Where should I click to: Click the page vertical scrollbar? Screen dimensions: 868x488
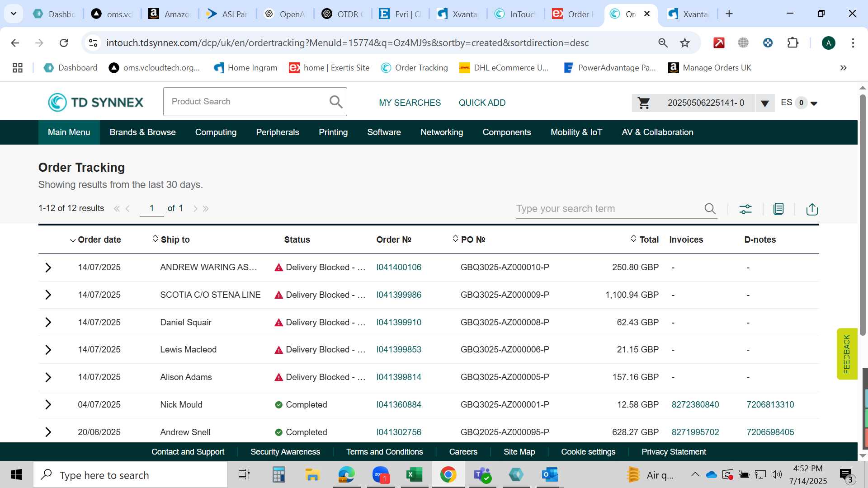coord(862,215)
